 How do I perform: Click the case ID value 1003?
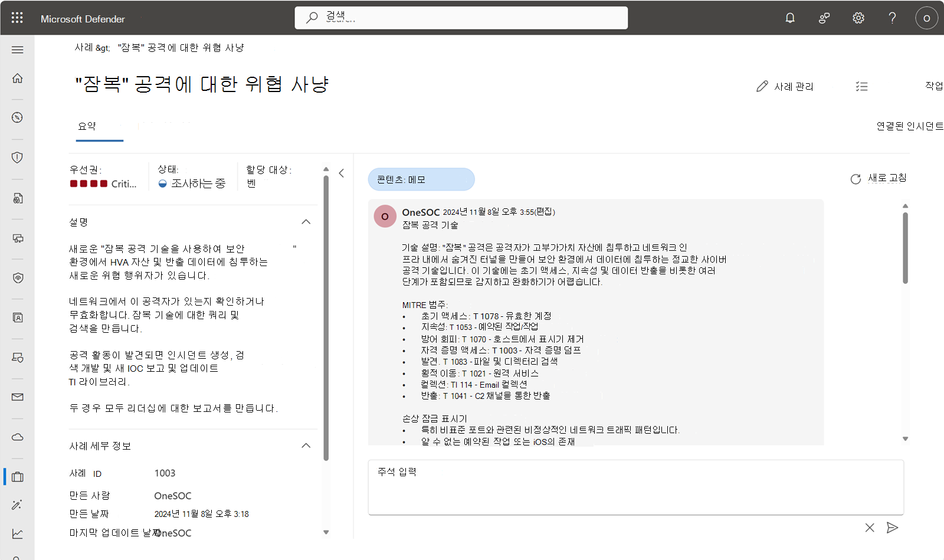pyautogui.click(x=165, y=473)
